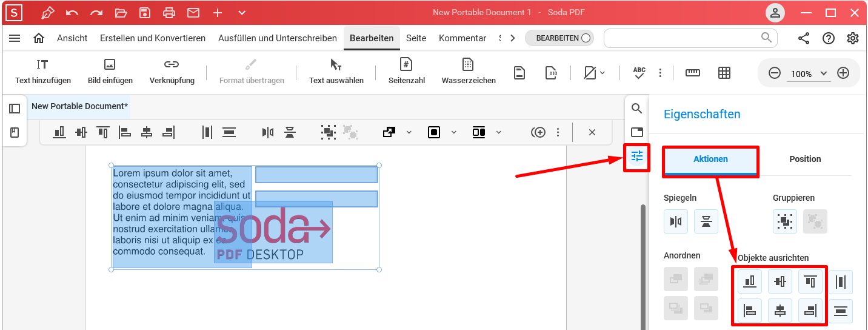
Task: Switch to the Position tab
Action: pos(805,159)
